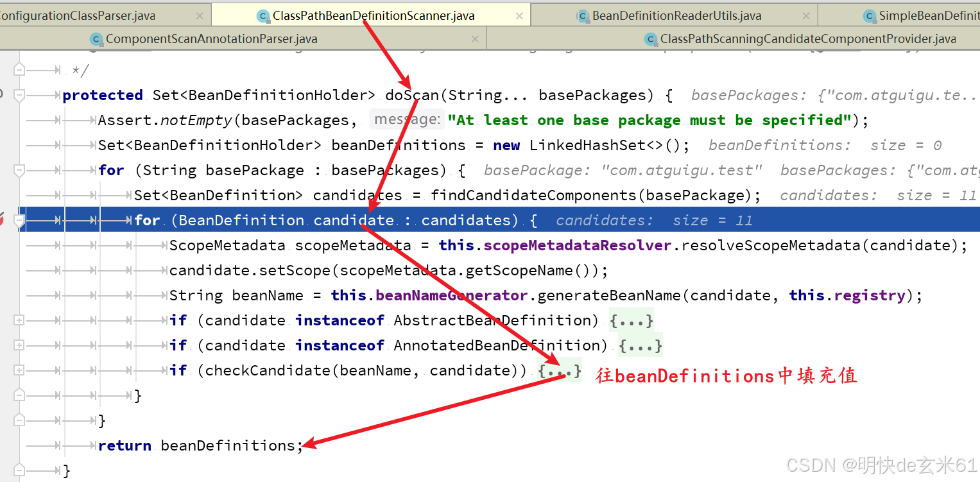Click the message: parameter hint
980x482 pixels.
click(407, 119)
